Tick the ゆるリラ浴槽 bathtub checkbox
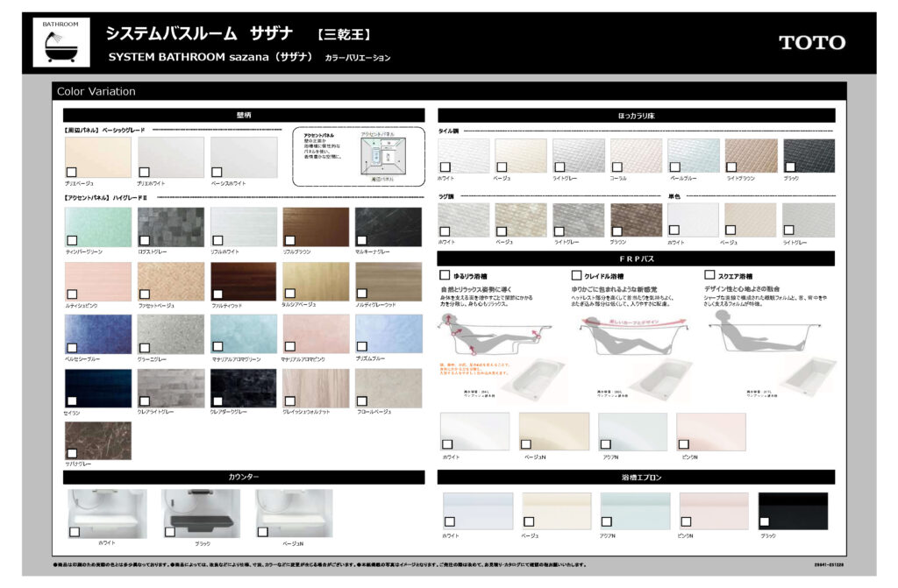Viewport: 898px width, 588px height. pos(445,275)
